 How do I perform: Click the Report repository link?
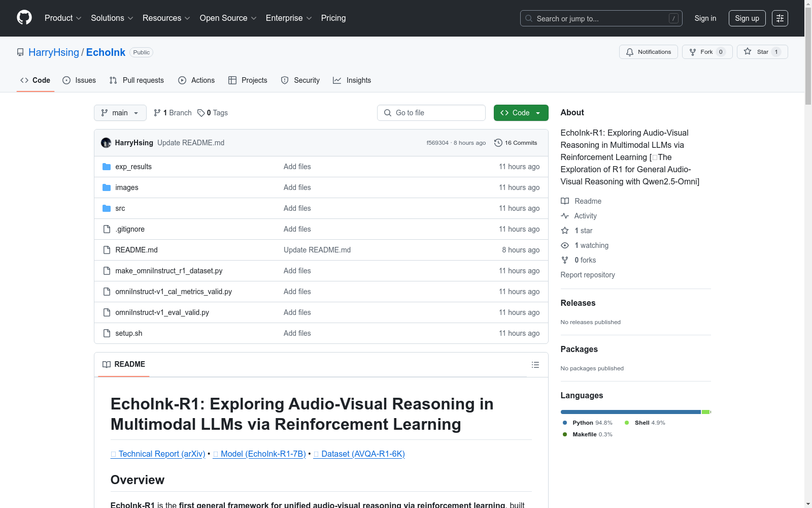[588, 275]
